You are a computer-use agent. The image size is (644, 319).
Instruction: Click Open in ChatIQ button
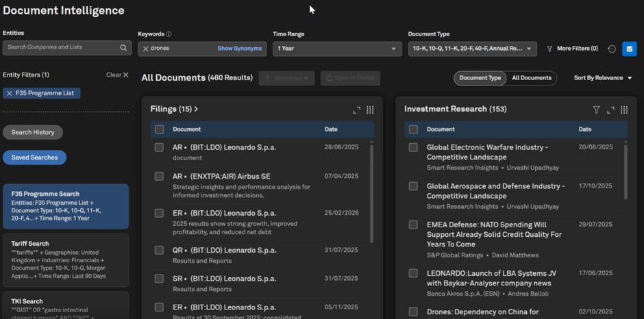click(350, 79)
